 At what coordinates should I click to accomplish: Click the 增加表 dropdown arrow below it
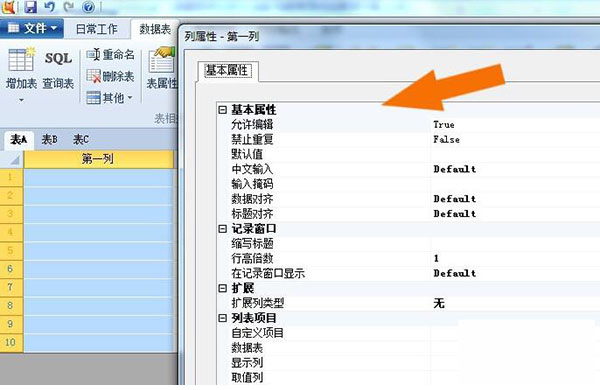[21, 100]
